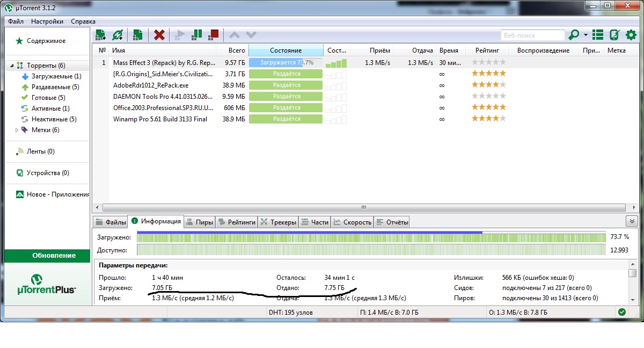644x348 pixels.
Task: Open the search provider dropdown arrow
Action: [586, 35]
